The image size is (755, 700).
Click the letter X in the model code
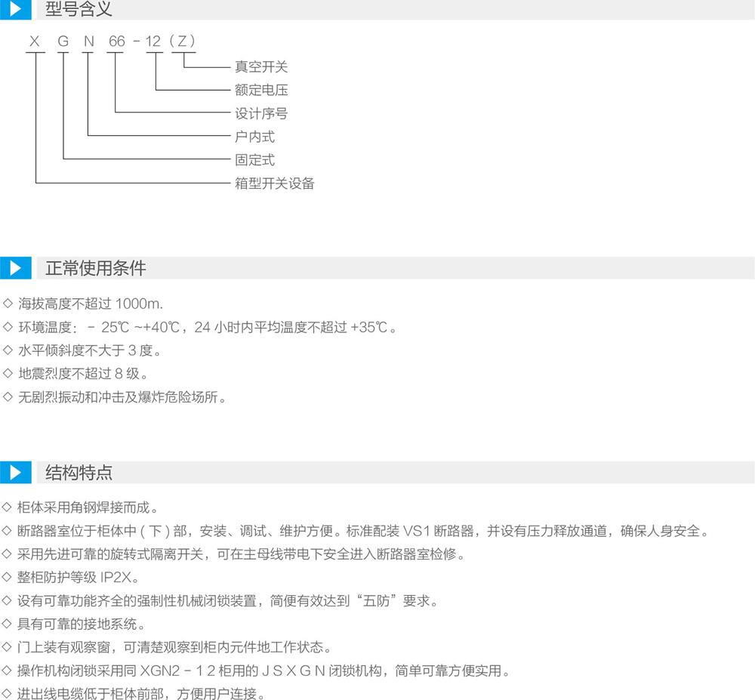[35, 42]
